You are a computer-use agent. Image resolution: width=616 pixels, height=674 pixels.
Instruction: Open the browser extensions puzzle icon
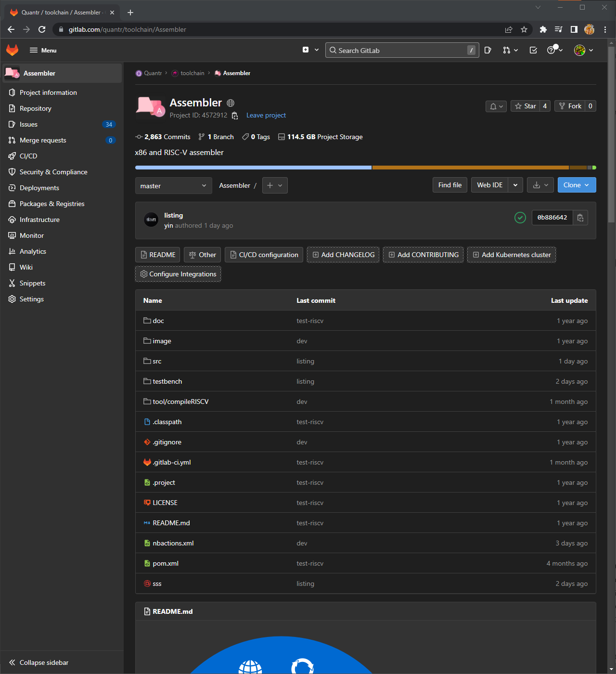(x=543, y=29)
